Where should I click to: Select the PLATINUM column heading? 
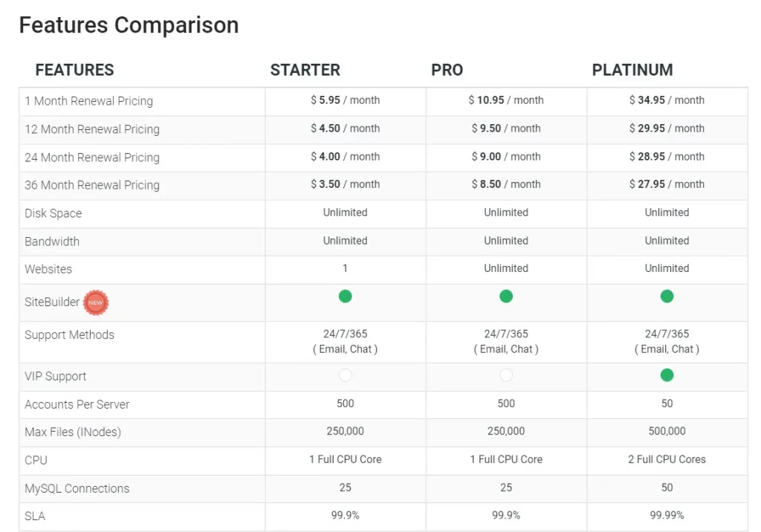[632, 70]
